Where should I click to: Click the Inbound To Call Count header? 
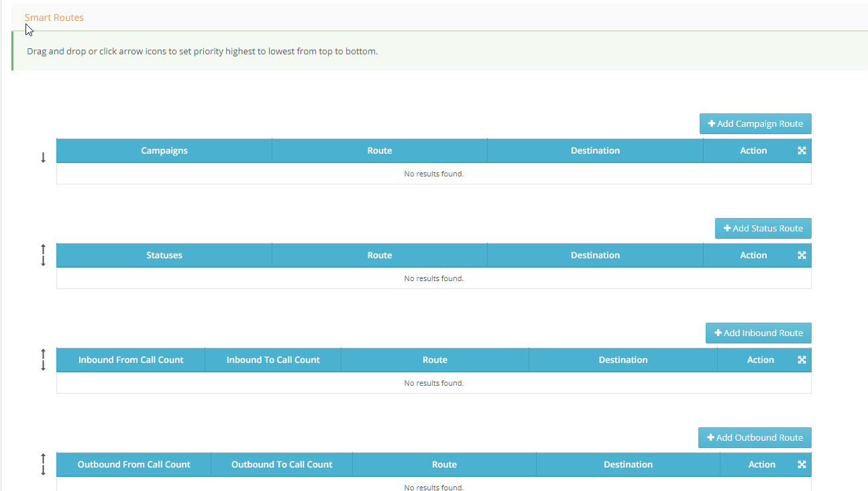[x=273, y=360]
